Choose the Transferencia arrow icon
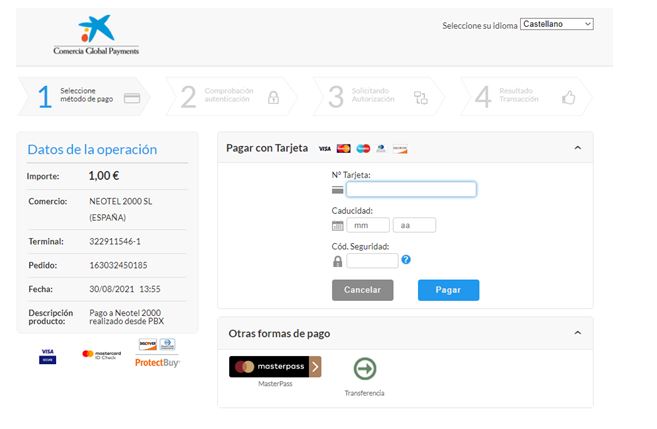The height and width of the screenshot is (429, 657). [x=365, y=369]
